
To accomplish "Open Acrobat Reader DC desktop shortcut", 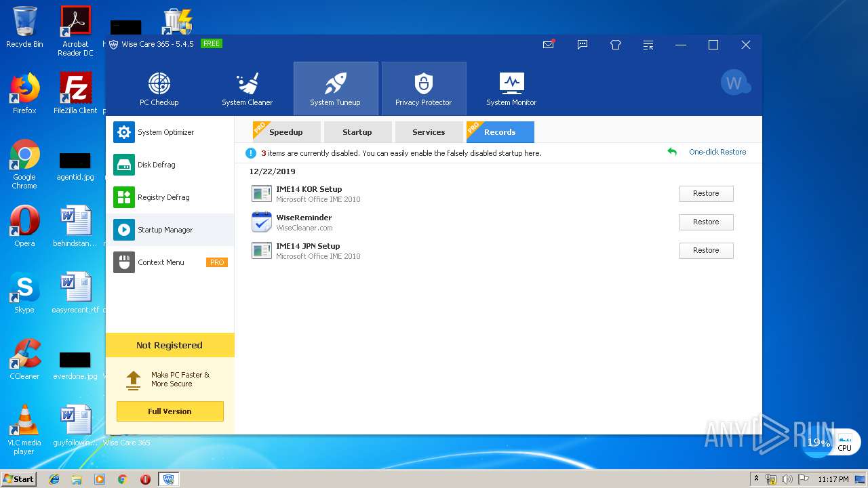I will [x=75, y=31].
